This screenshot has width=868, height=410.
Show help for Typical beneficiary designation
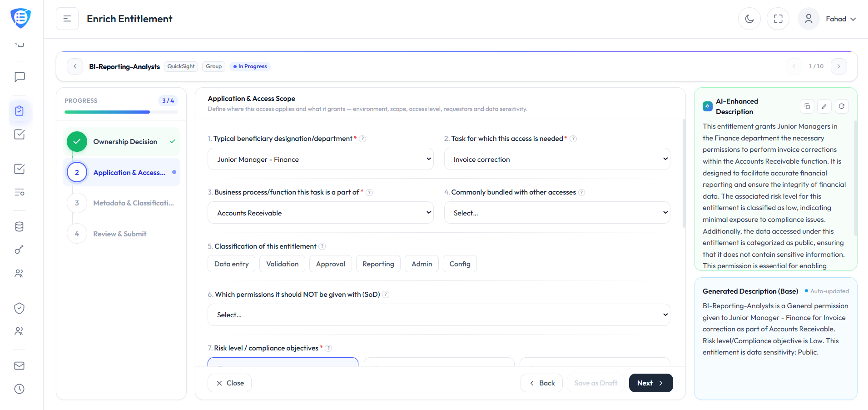tap(362, 139)
